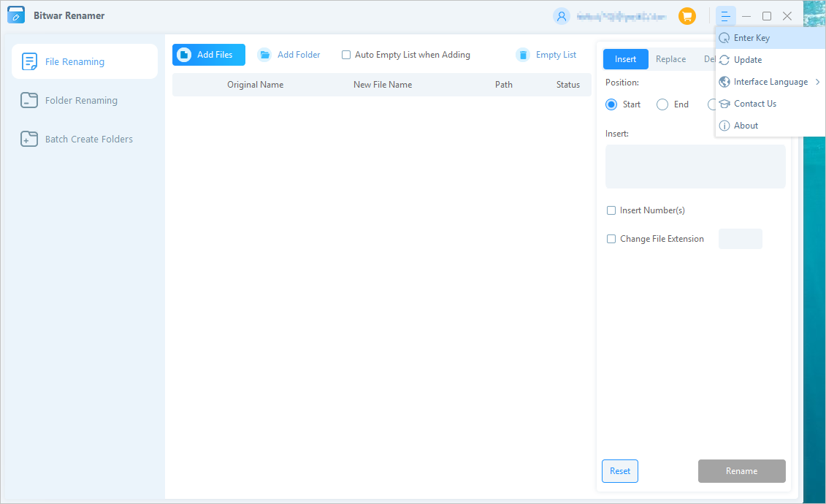Click the Update refresh arrows icon
Image resolution: width=826 pixels, height=504 pixels.
(724, 60)
